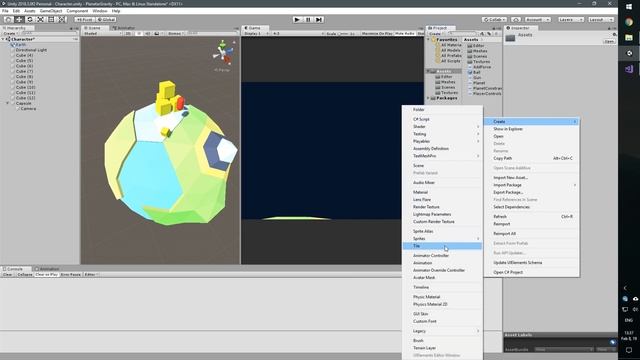Click the Project panel search field
Screen dimensions: 640x360
(x=463, y=33)
